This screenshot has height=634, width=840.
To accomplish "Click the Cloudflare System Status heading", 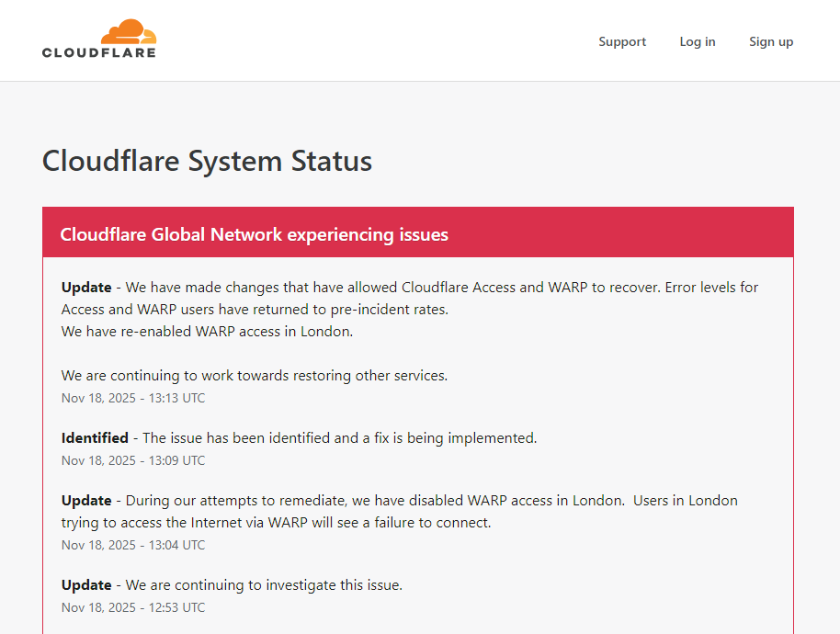I will point(207,161).
